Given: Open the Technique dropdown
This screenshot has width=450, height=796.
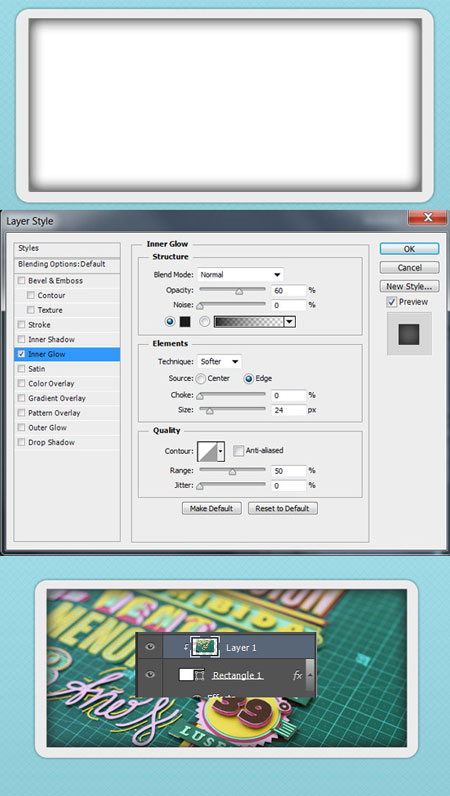Looking at the screenshot, I should [x=219, y=362].
